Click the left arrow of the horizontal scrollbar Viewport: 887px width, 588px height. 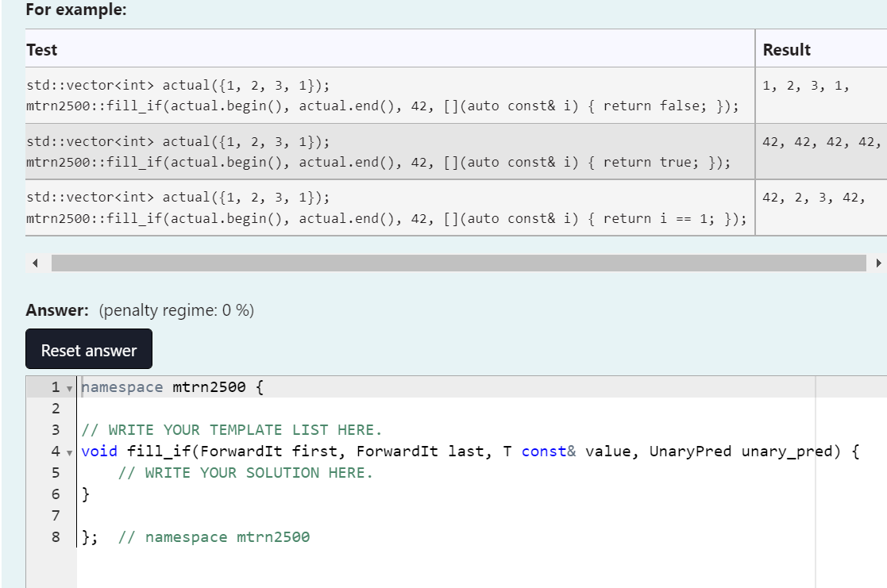pyautogui.click(x=33, y=263)
